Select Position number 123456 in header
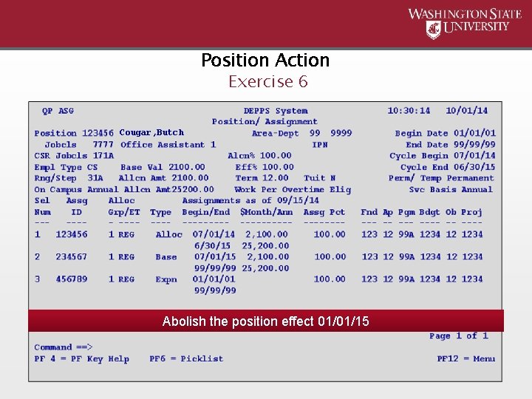The image size is (532, 399). tap(98, 133)
